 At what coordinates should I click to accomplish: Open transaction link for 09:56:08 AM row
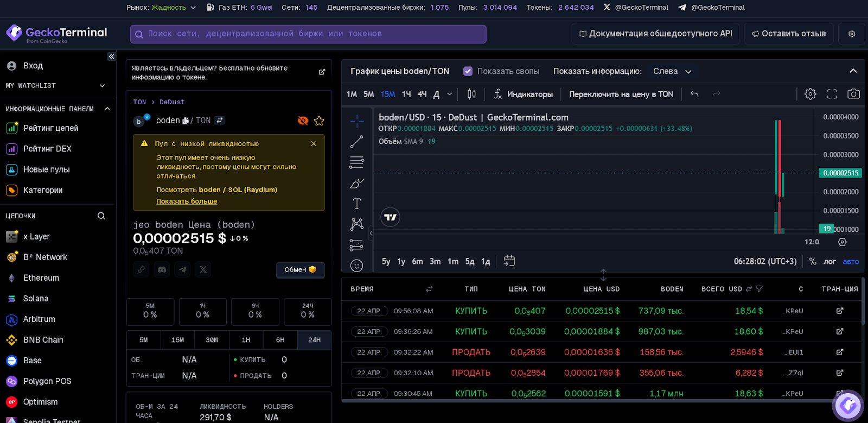pos(840,311)
